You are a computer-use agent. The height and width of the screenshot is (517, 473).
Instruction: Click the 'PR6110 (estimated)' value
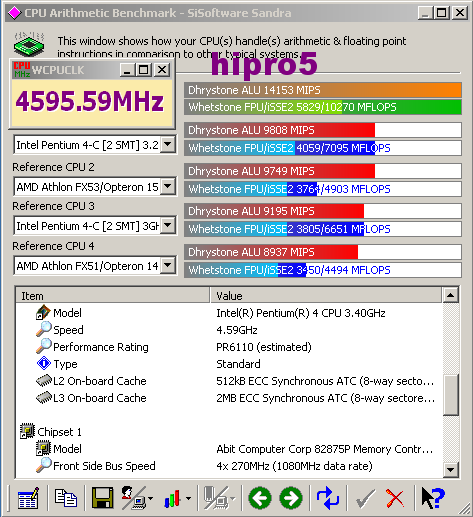point(264,347)
